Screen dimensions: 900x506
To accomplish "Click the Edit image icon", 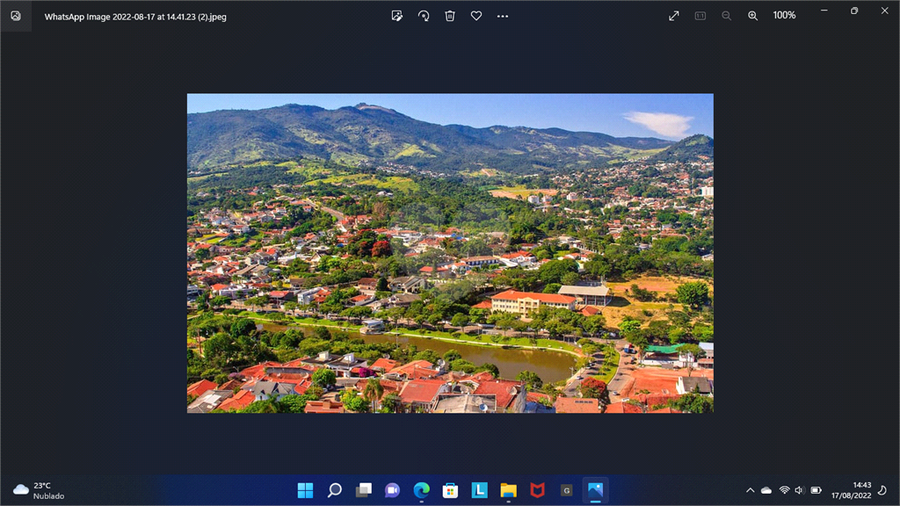I will (397, 16).
